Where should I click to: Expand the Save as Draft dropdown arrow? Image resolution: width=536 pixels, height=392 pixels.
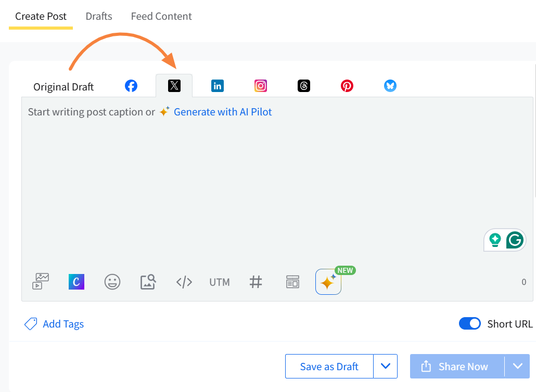[386, 367]
